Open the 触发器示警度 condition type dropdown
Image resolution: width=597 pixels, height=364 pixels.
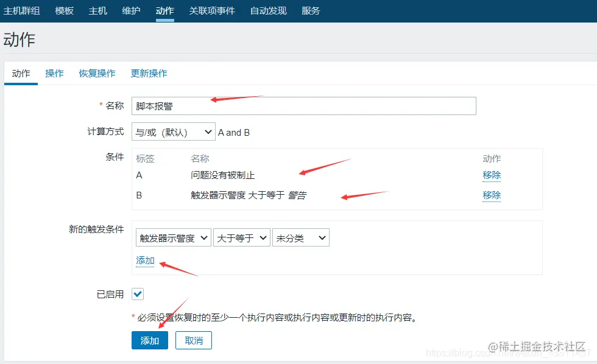click(x=173, y=238)
